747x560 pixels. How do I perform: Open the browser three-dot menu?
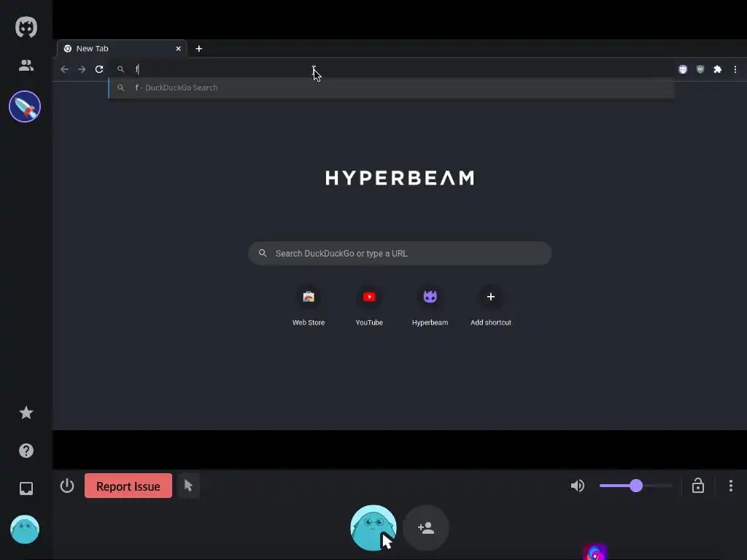point(735,69)
